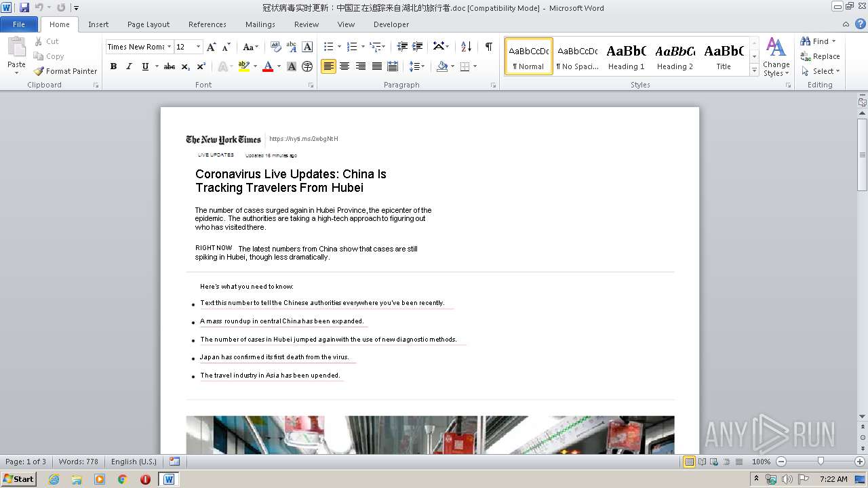
Task: Switch to the Insert tab
Action: tap(98, 24)
